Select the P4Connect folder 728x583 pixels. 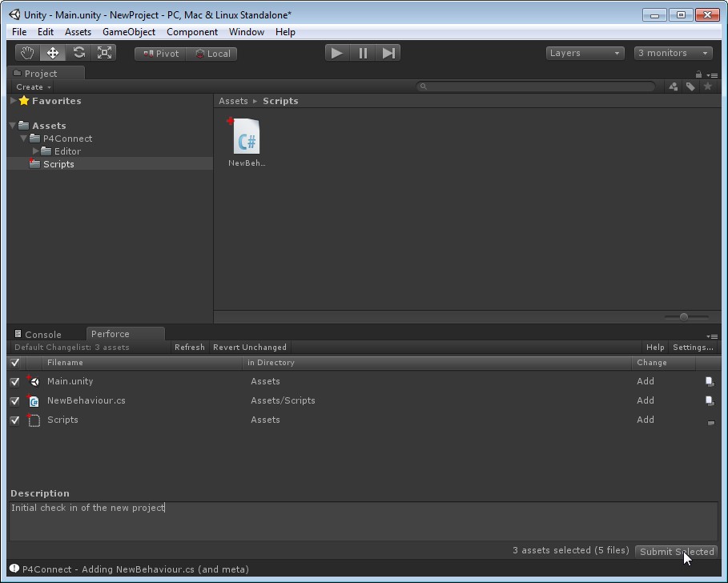67,139
